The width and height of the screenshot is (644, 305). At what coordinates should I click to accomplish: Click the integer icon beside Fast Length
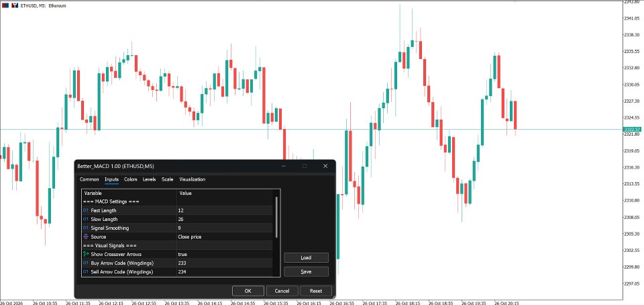click(x=86, y=210)
